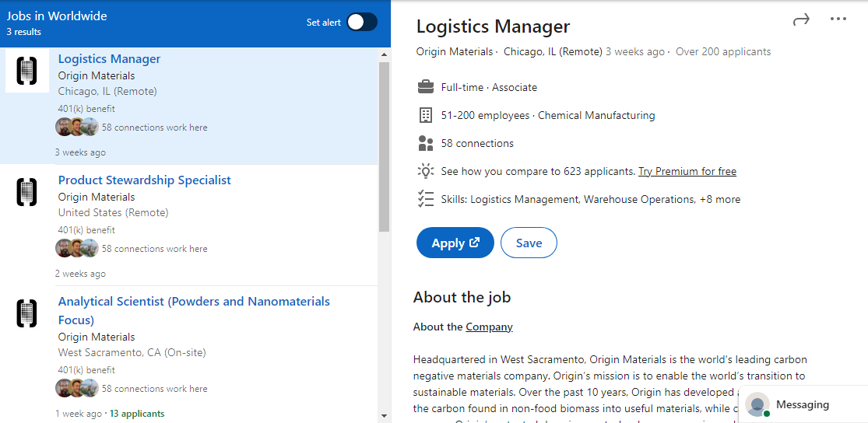This screenshot has height=423, width=868.
Task: Click Origin Materials logo on Logistics Manager card
Action: [27, 71]
